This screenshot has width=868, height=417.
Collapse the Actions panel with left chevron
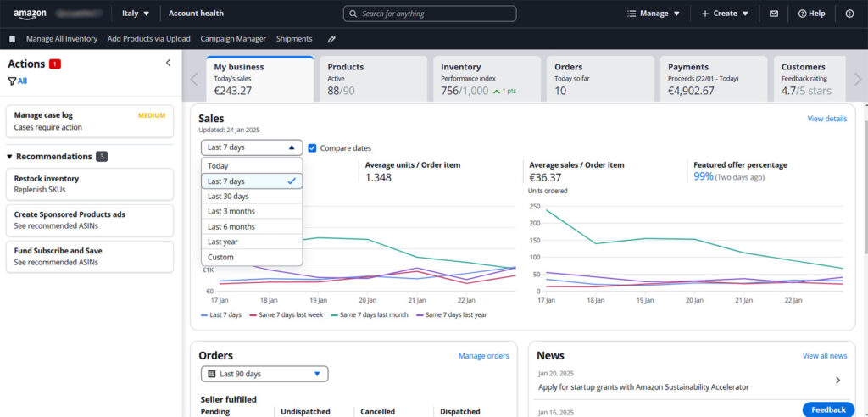169,63
